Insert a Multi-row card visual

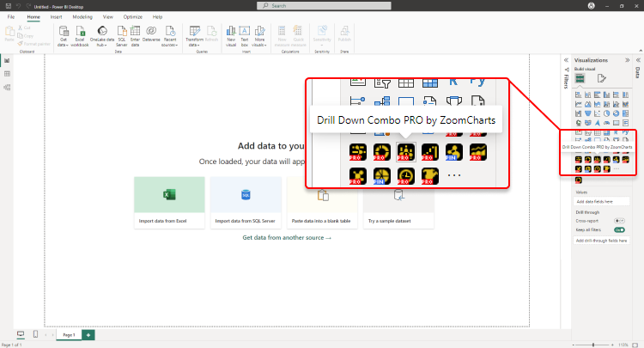click(625, 123)
